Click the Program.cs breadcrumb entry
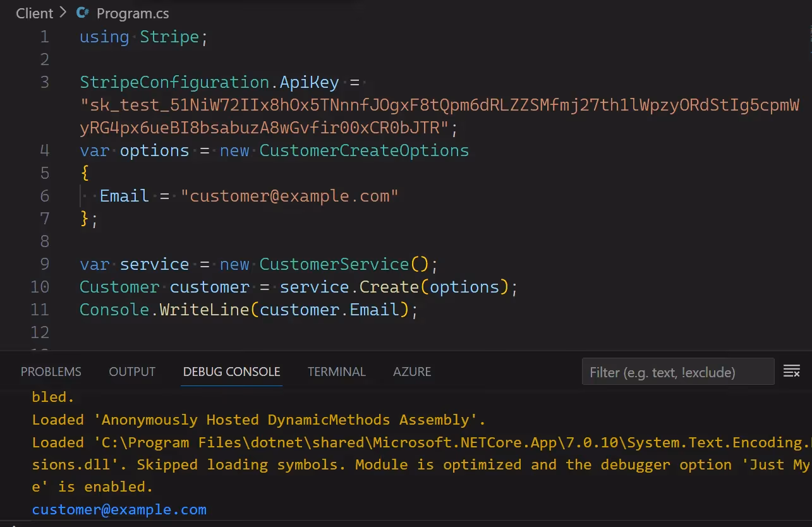Image resolution: width=812 pixels, height=527 pixels. tap(133, 13)
